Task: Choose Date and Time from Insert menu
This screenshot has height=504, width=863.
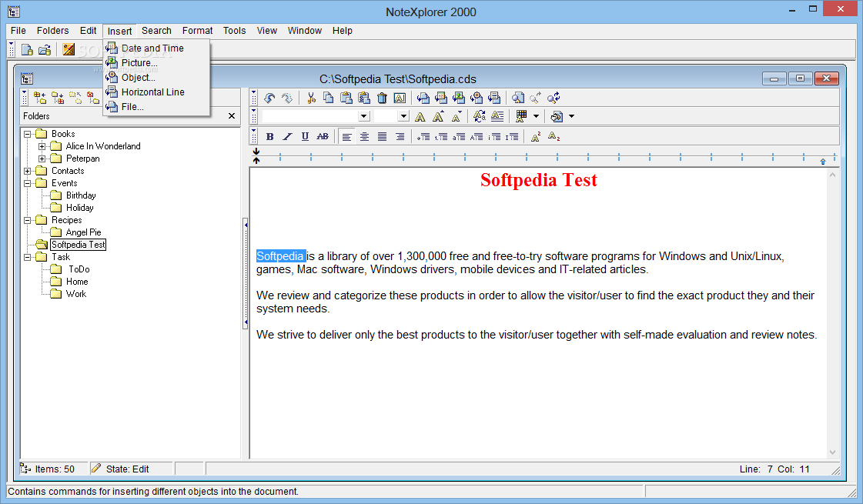Action: (x=156, y=48)
